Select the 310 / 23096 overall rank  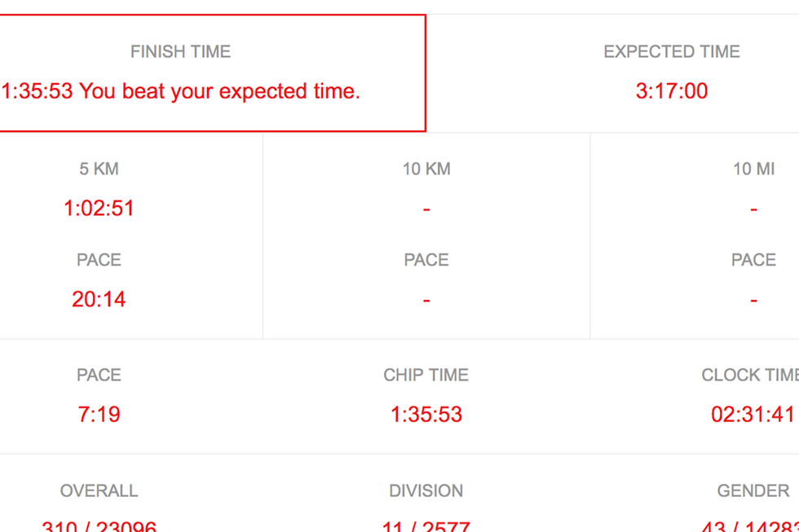tap(99, 525)
